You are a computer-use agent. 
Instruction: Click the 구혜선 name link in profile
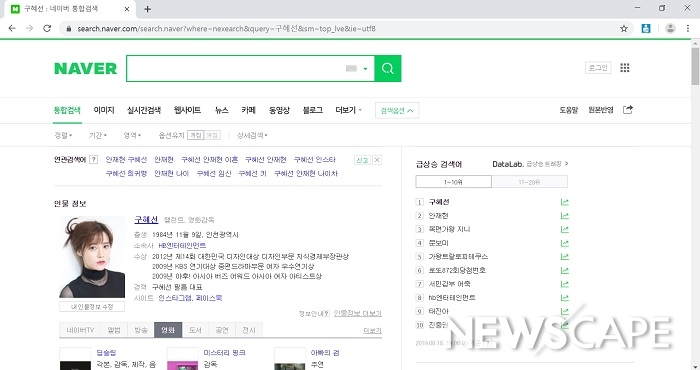tap(146, 220)
